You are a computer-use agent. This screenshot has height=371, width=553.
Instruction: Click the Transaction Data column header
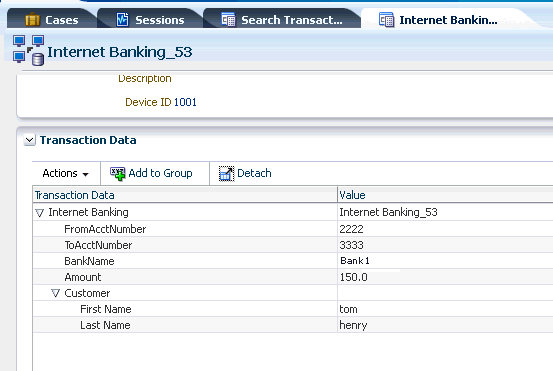tap(185, 195)
